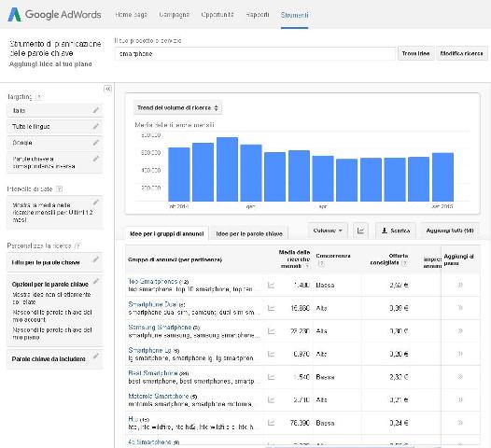
Task: Open the Home page tab
Action: 132,15
